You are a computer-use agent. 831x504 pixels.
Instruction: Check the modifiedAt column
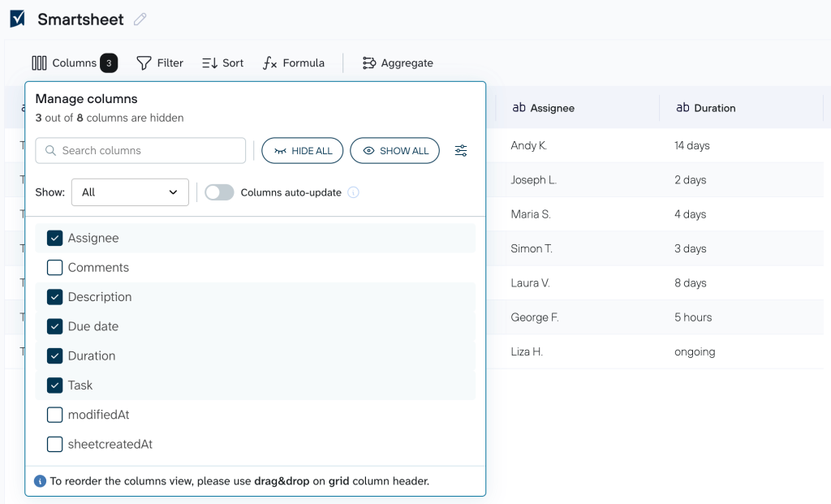tap(54, 415)
